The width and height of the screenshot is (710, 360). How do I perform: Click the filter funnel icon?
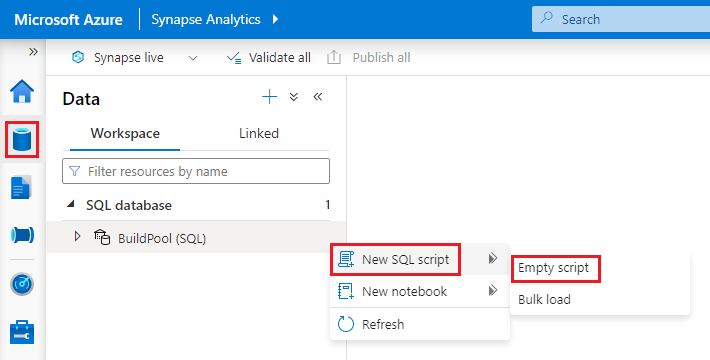[75, 171]
